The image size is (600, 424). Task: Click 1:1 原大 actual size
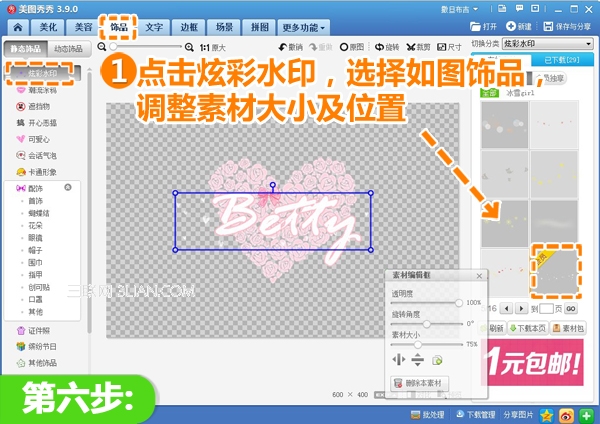(x=213, y=47)
